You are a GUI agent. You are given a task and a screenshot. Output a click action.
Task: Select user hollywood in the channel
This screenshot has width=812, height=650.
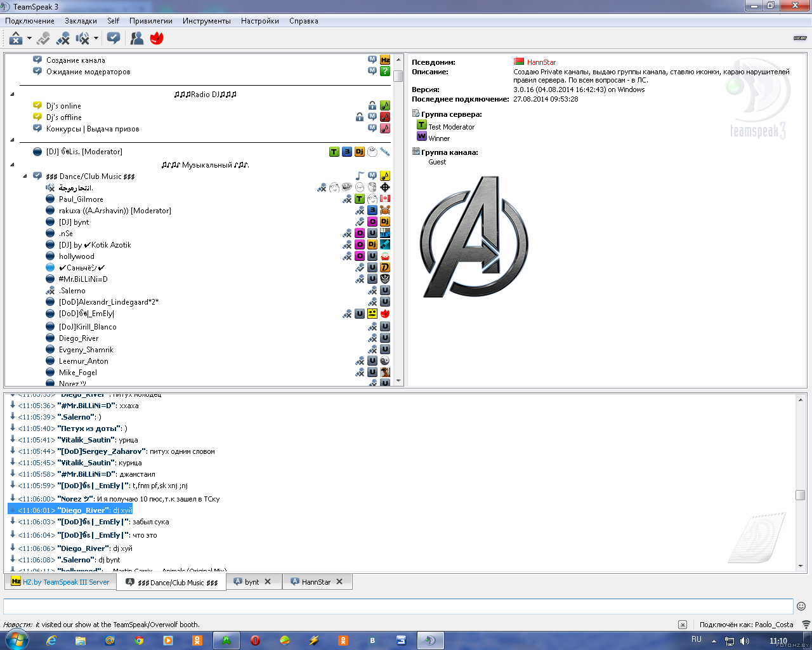pyautogui.click(x=77, y=256)
